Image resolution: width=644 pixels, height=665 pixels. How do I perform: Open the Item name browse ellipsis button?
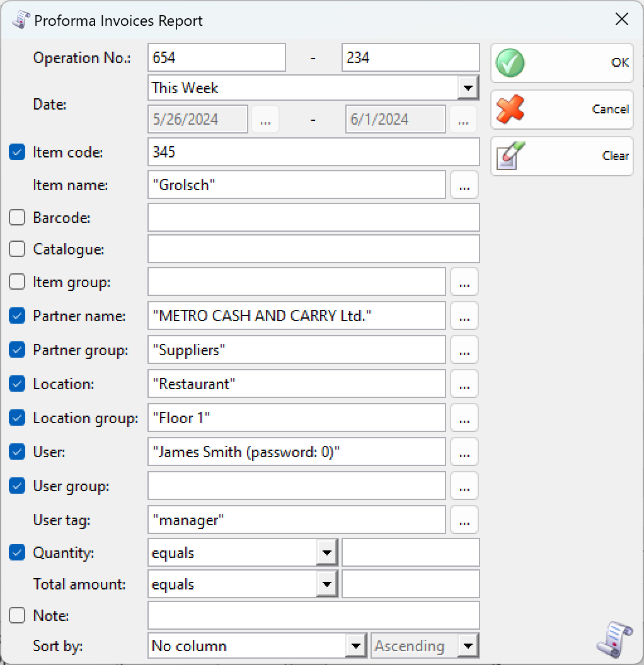(464, 185)
